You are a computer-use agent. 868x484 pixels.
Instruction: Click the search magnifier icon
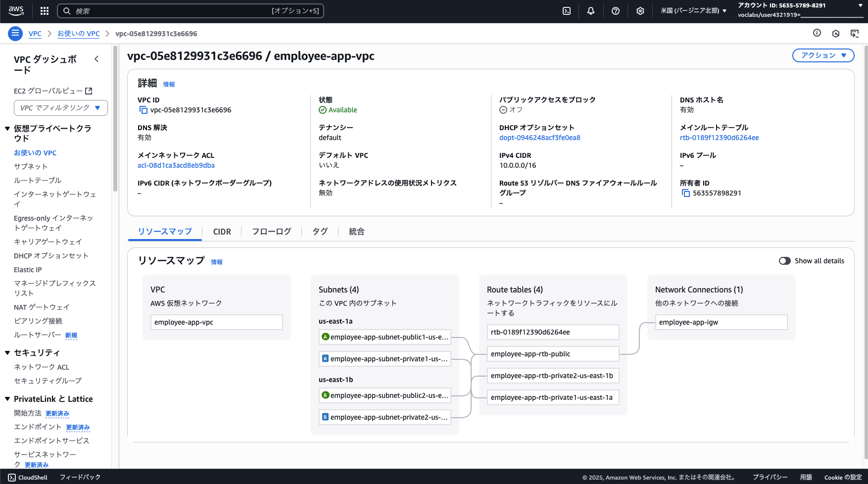click(x=67, y=11)
